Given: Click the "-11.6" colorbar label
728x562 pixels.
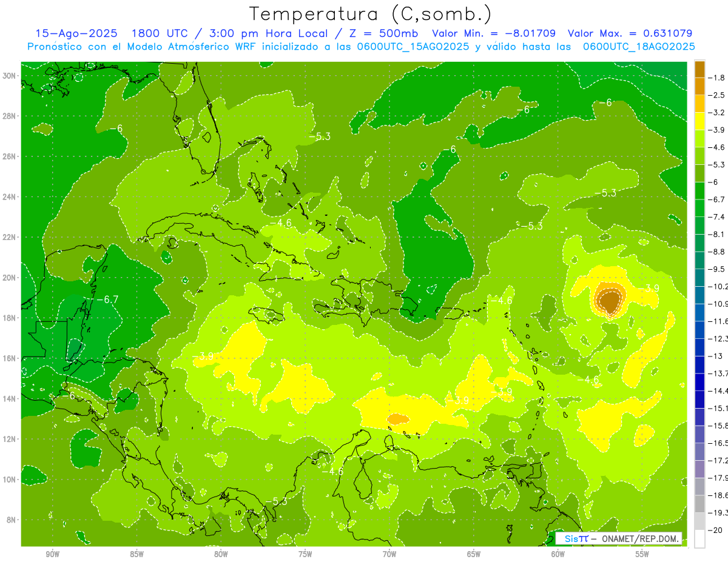Looking at the screenshot, I should (x=718, y=321).
